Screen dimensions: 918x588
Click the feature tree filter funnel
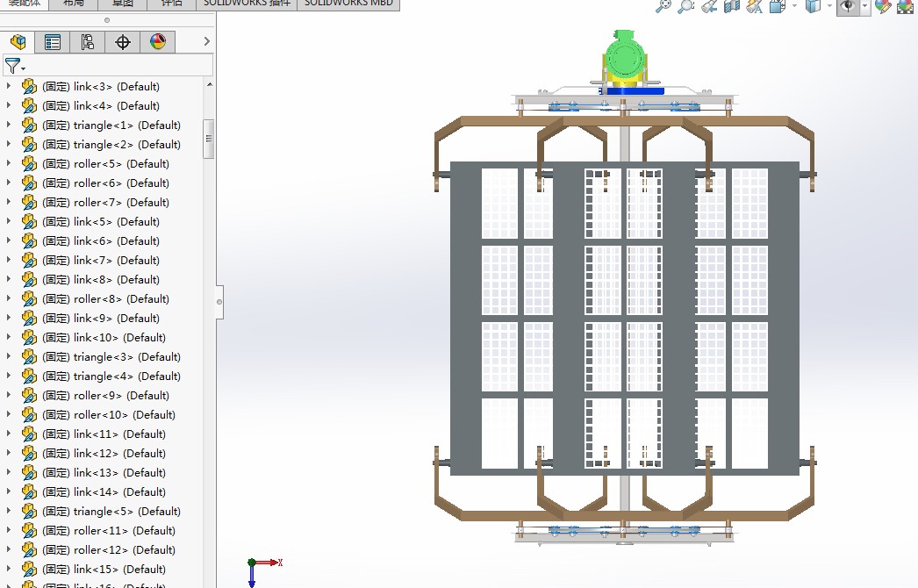tap(12, 66)
